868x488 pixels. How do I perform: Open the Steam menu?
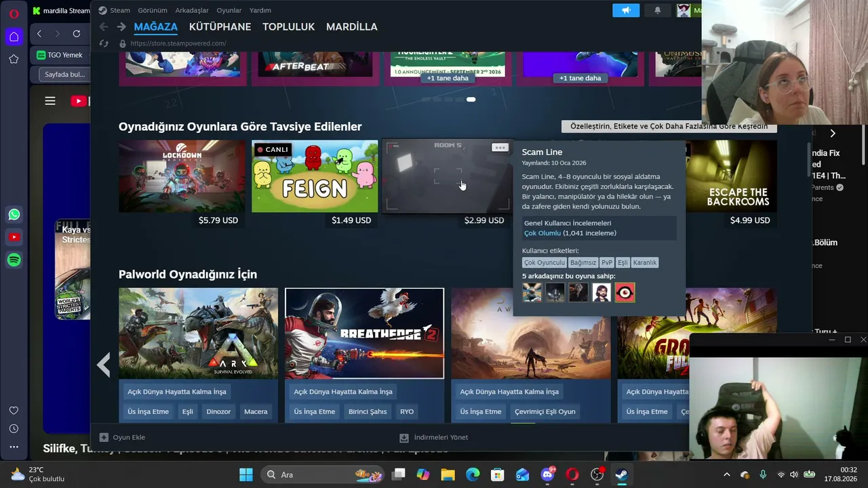120,10
